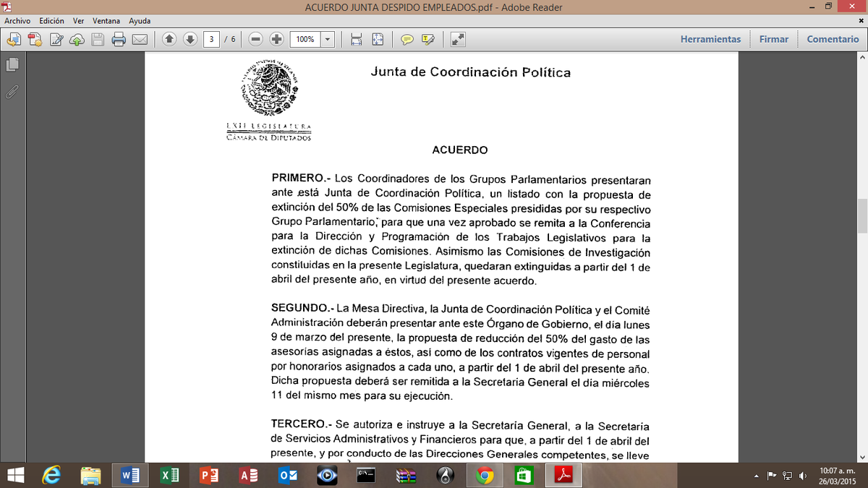Launch Internet Explorer from taskbar
This screenshot has width=868, height=488.
[x=52, y=476]
